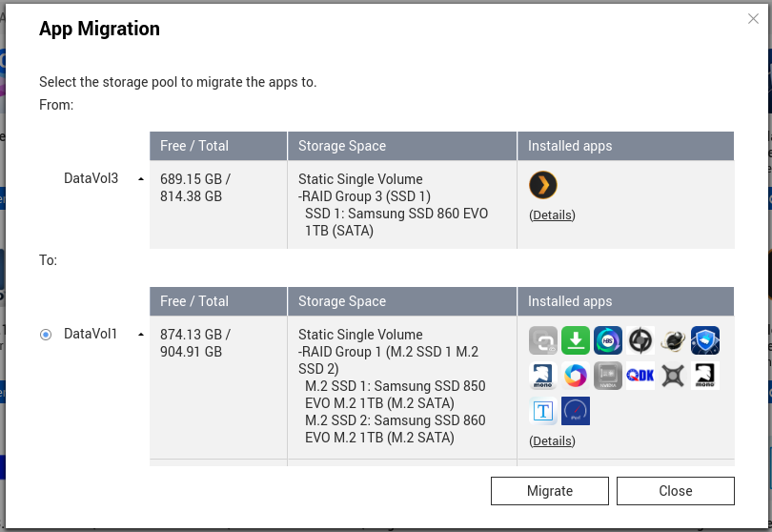Click the QDK app icon
Image resolution: width=772 pixels, height=532 pixels.
pyautogui.click(x=640, y=376)
